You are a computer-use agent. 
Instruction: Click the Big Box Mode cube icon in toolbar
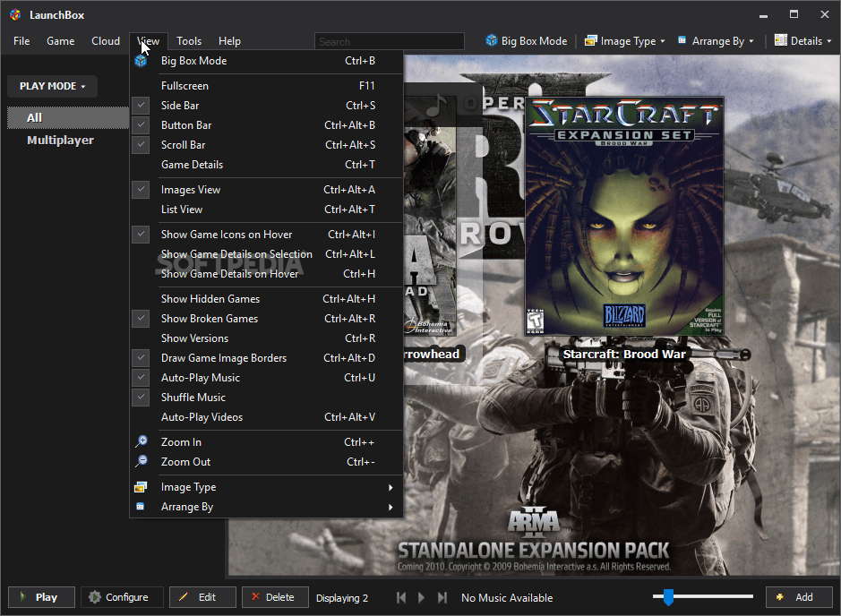492,40
